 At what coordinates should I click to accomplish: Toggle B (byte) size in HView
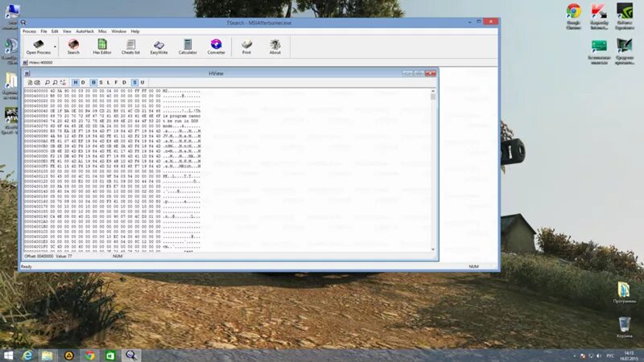pos(93,83)
